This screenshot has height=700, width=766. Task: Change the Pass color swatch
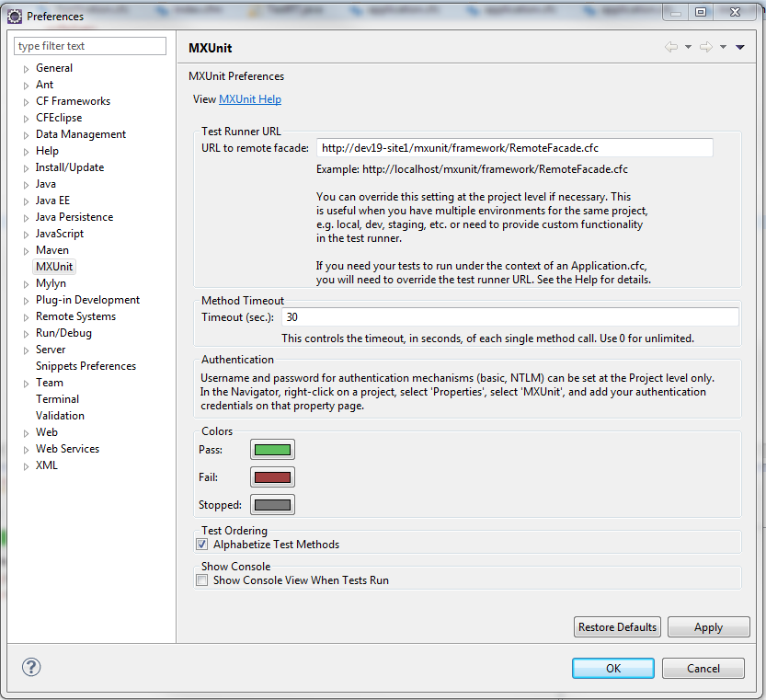(272, 449)
